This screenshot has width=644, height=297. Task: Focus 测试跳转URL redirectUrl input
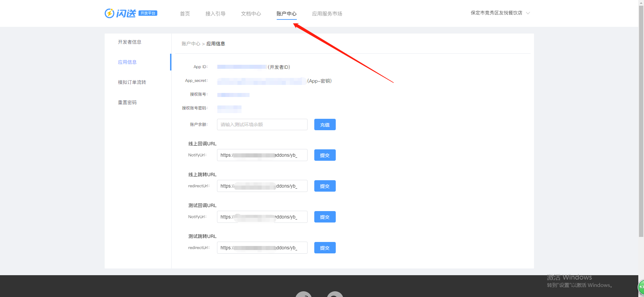(x=262, y=248)
